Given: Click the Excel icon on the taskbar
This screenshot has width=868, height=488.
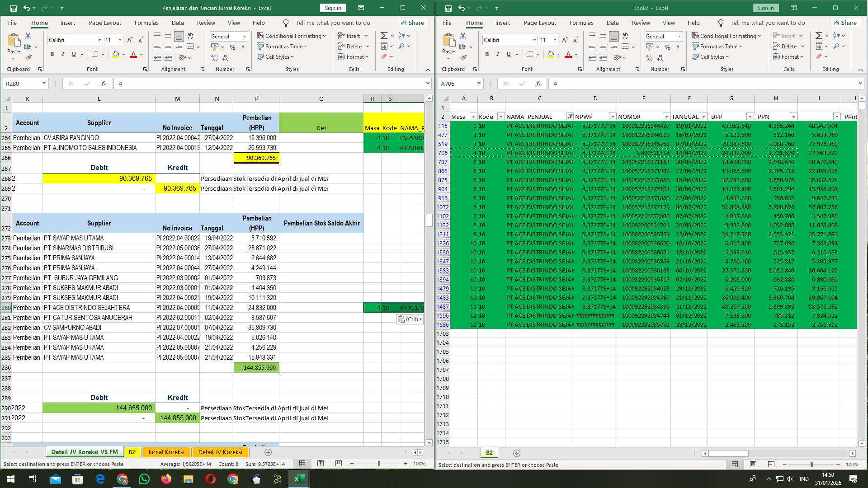Looking at the screenshot, I should click(299, 479).
